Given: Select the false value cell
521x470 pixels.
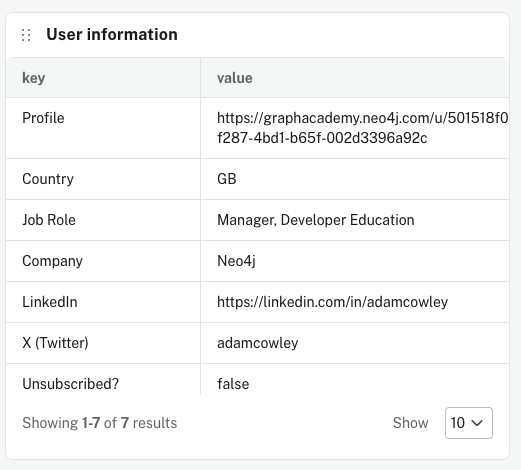Looking at the screenshot, I should [355, 380].
